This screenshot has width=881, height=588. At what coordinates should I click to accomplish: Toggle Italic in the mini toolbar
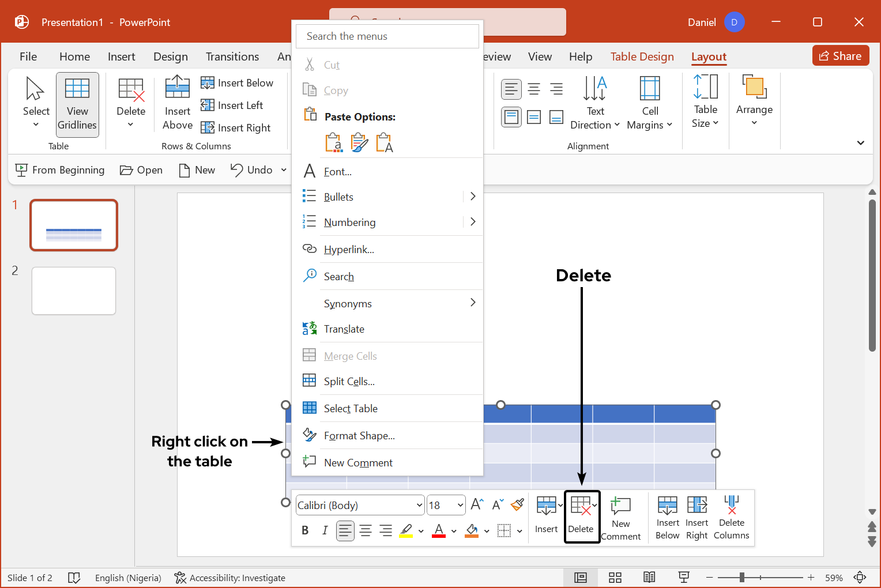point(325,530)
